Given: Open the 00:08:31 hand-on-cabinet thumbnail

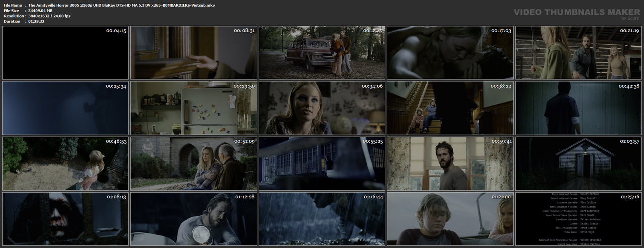Looking at the screenshot, I should coord(194,53).
